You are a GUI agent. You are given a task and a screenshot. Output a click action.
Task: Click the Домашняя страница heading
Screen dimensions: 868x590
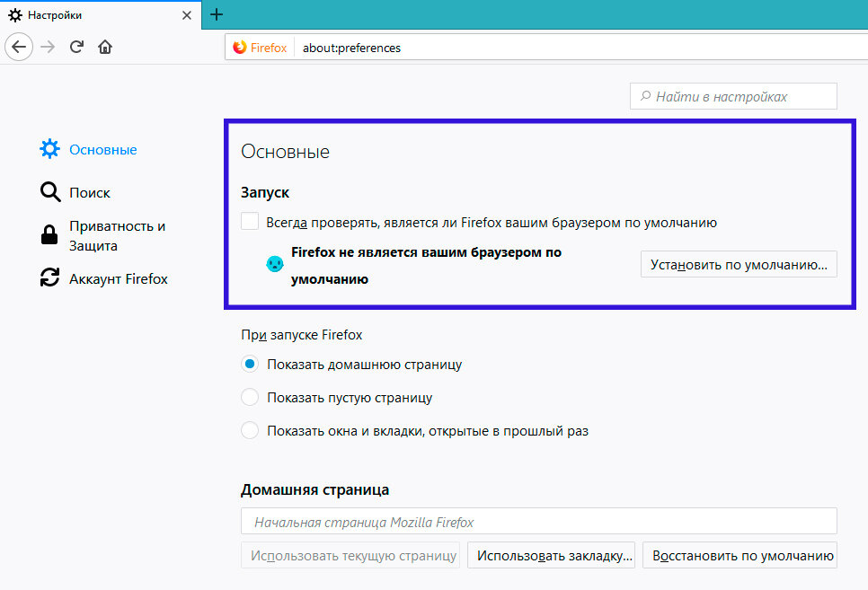point(315,489)
